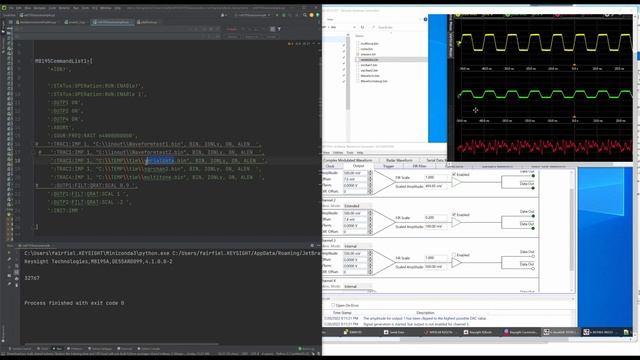Screen dimensions: 640x360
Task: Click the highlighted 'serialdata' text in editor
Action: (160, 160)
